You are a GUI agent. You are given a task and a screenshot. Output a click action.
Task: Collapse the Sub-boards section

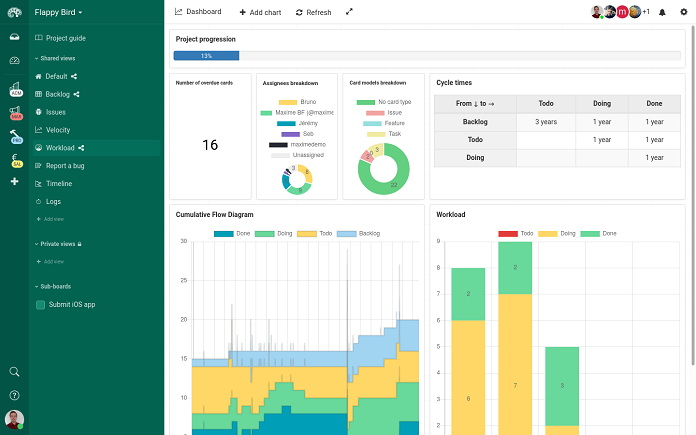[53, 286]
